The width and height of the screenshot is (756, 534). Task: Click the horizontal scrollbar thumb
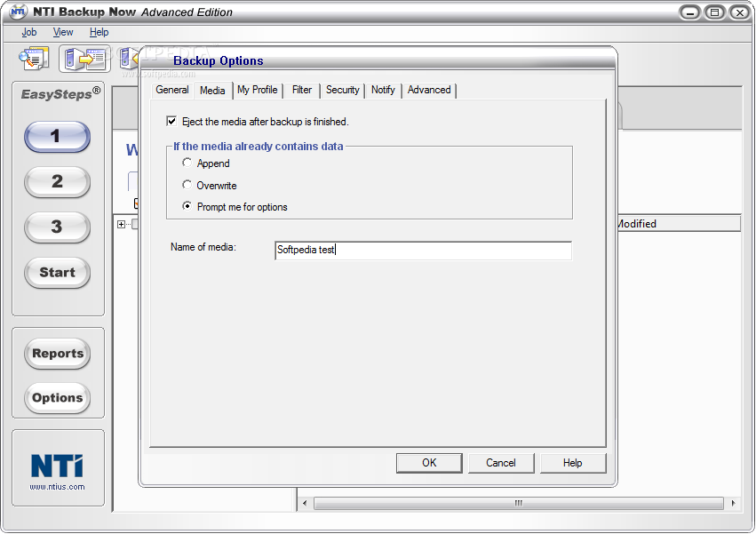point(518,504)
